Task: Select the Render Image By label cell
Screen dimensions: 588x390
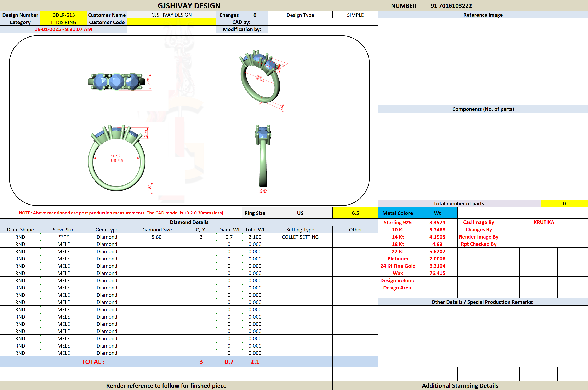Action: 479,237
